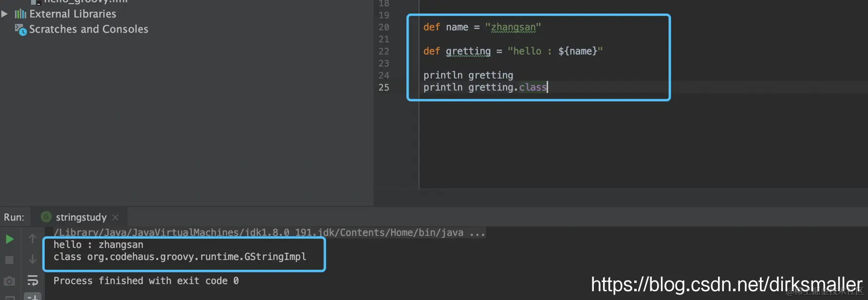This screenshot has height=300, width=868.
Task: Rerun stringstudy with the green play icon
Action: pos(9,239)
